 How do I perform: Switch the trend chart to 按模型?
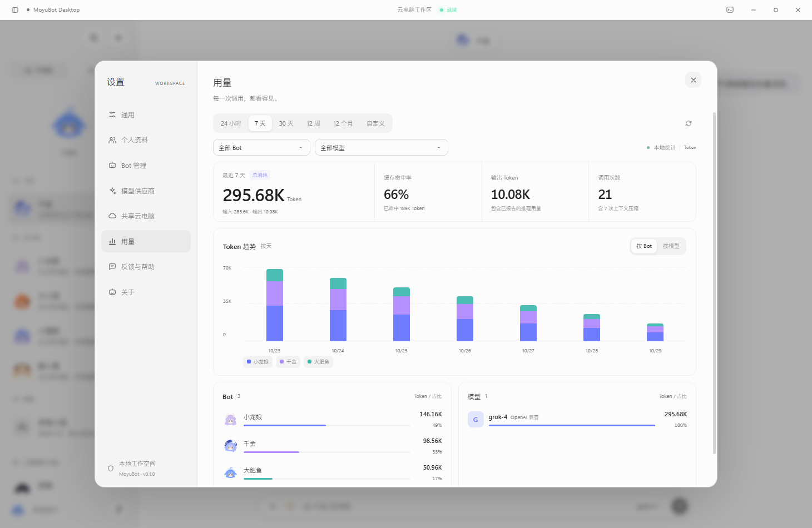tap(671, 246)
